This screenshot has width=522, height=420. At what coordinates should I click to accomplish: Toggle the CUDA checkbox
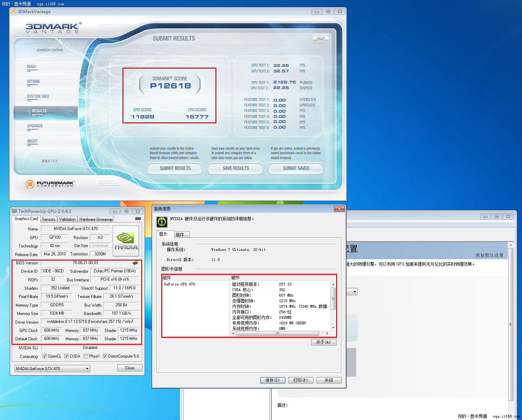pyautogui.click(x=66, y=356)
